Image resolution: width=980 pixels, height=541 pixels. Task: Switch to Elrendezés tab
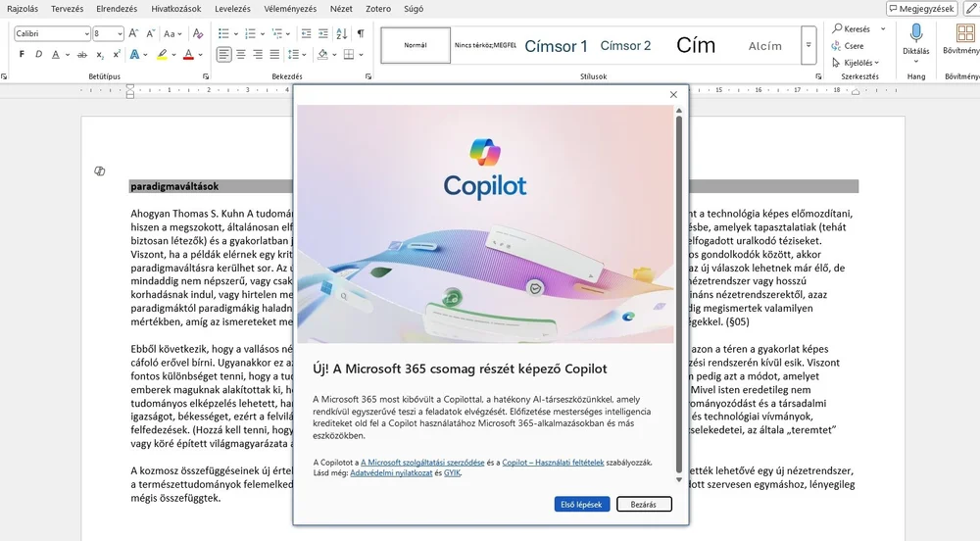(117, 9)
